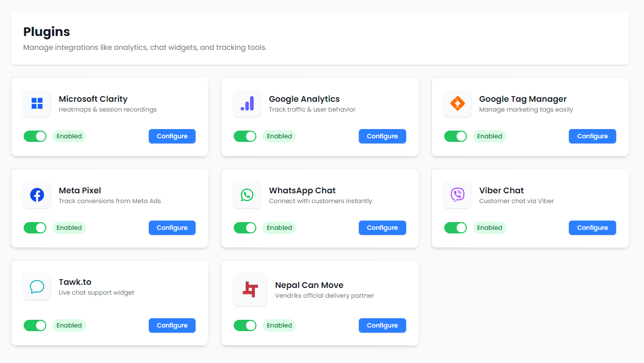Image resolution: width=644 pixels, height=363 pixels.
Task: Open Meta Pixel configuration
Action: (x=172, y=227)
